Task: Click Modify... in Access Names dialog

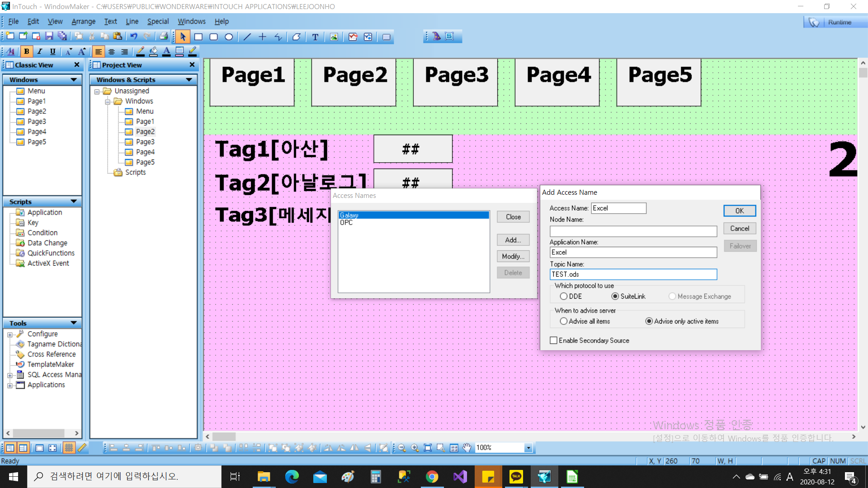Action: point(513,256)
